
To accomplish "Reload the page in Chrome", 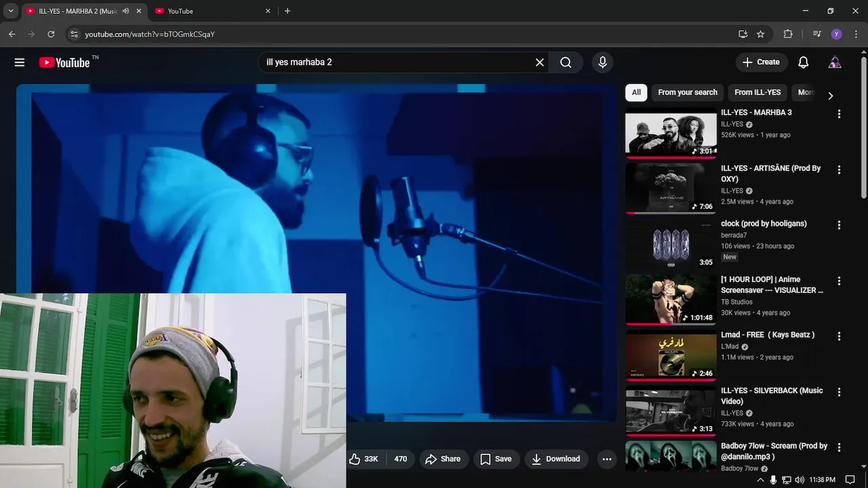I will [x=51, y=34].
